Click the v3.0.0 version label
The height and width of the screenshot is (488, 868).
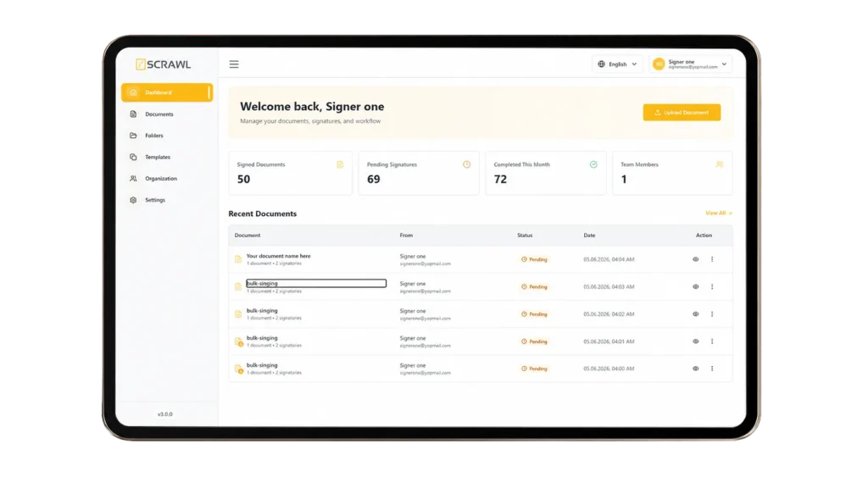[165, 413]
